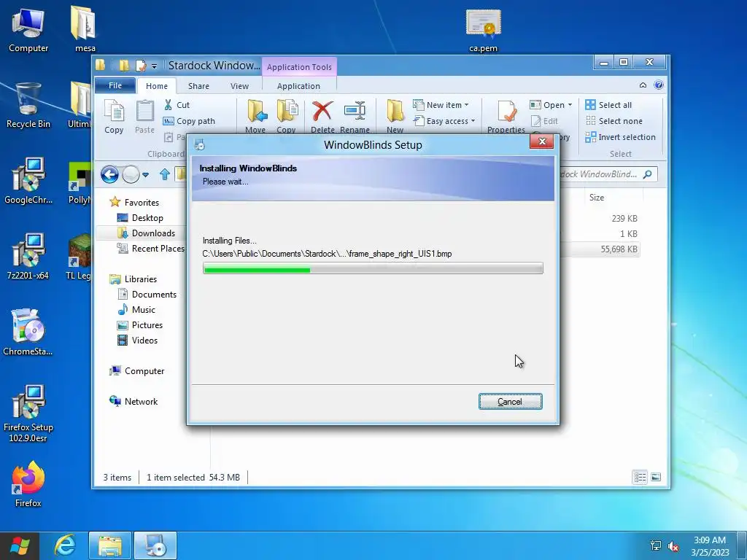Viewport: 747px width, 560px height.
Task: Switch to large icons view
Action: coord(656,477)
